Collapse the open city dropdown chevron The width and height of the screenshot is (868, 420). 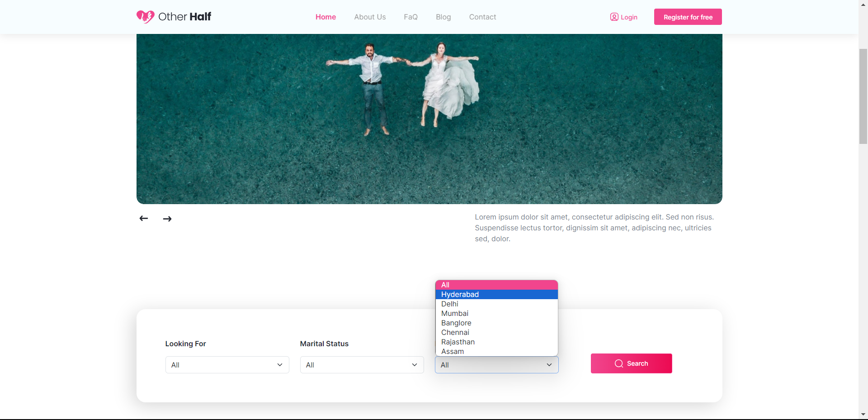549,365
